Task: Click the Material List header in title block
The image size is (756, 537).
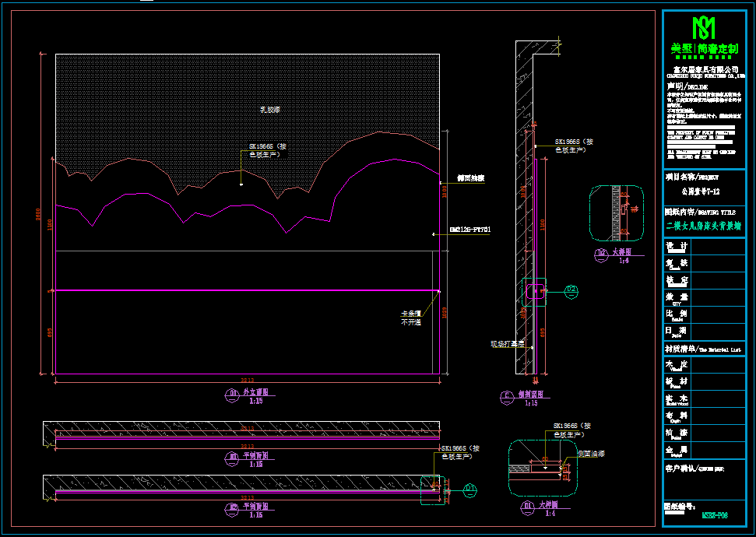Action: 704,349
